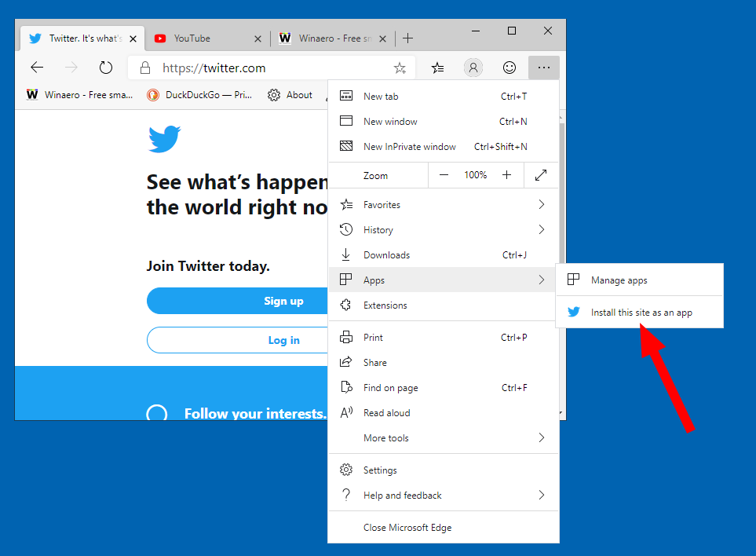Click Close Microsoft Edge
The height and width of the screenshot is (556, 756).
pyautogui.click(x=443, y=527)
